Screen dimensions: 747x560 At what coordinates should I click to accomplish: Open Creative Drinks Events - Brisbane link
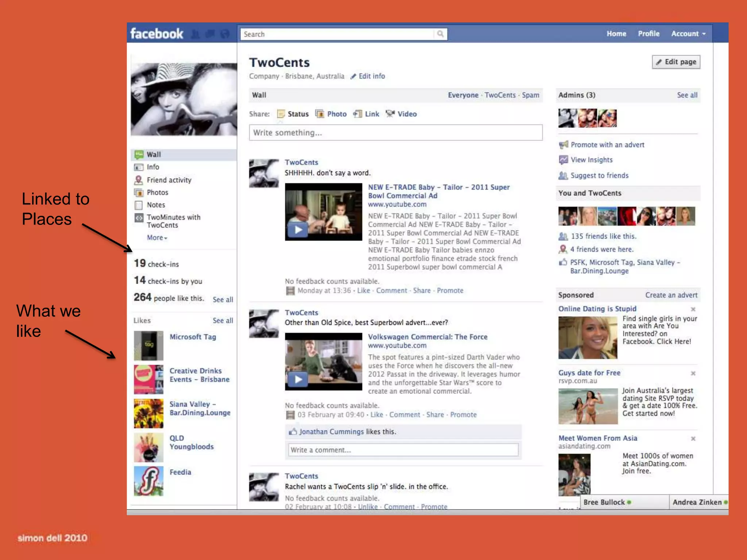[200, 375]
